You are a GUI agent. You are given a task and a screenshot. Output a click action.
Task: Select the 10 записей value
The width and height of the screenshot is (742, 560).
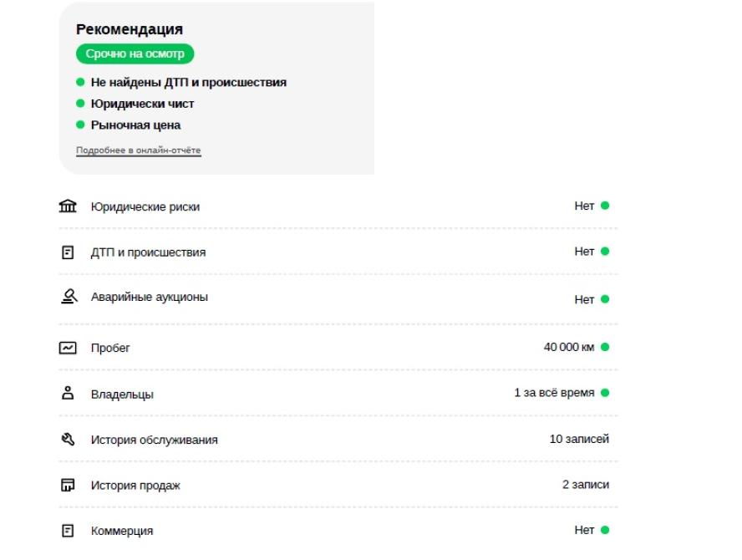[x=579, y=439]
